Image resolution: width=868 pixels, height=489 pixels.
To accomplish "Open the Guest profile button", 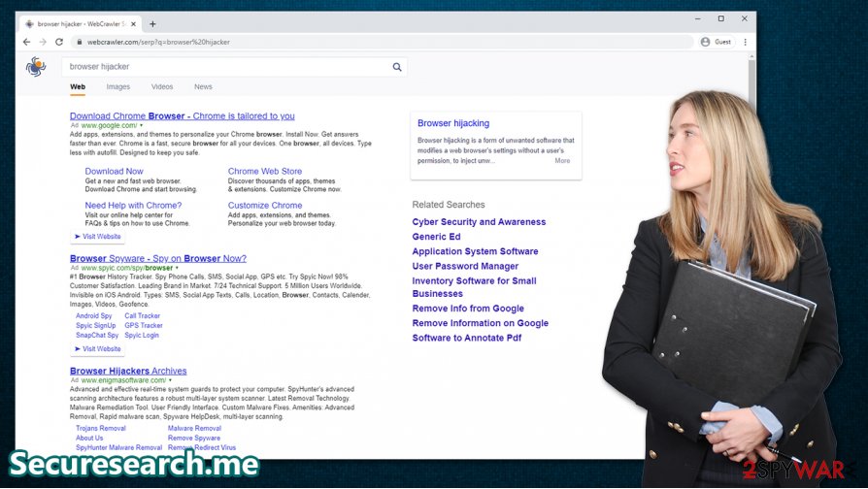I will [717, 42].
